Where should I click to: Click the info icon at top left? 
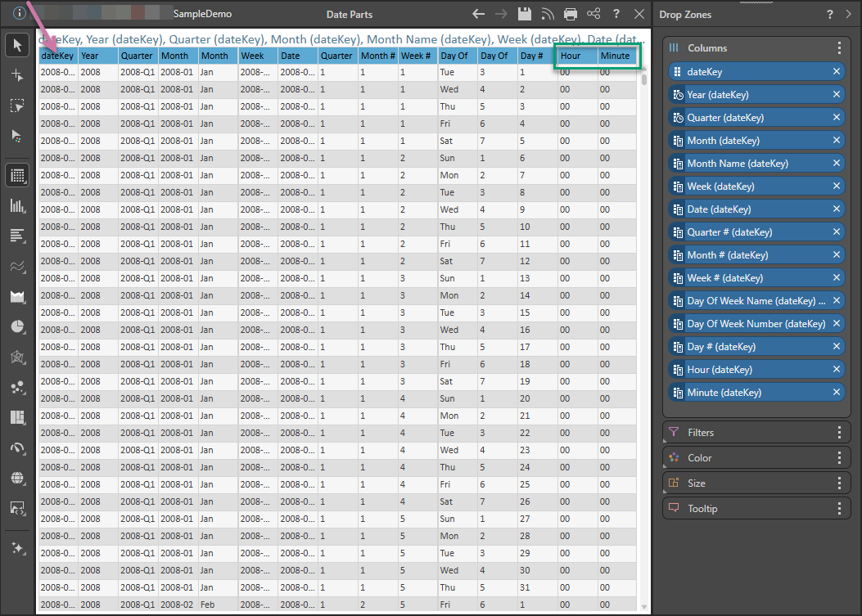20,14
